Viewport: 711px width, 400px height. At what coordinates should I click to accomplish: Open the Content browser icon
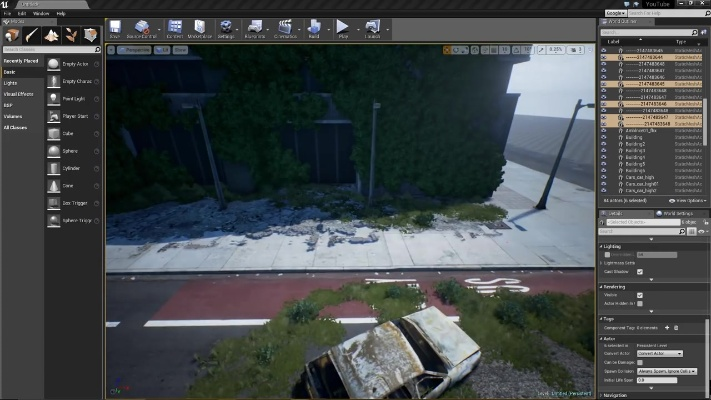tap(174, 29)
